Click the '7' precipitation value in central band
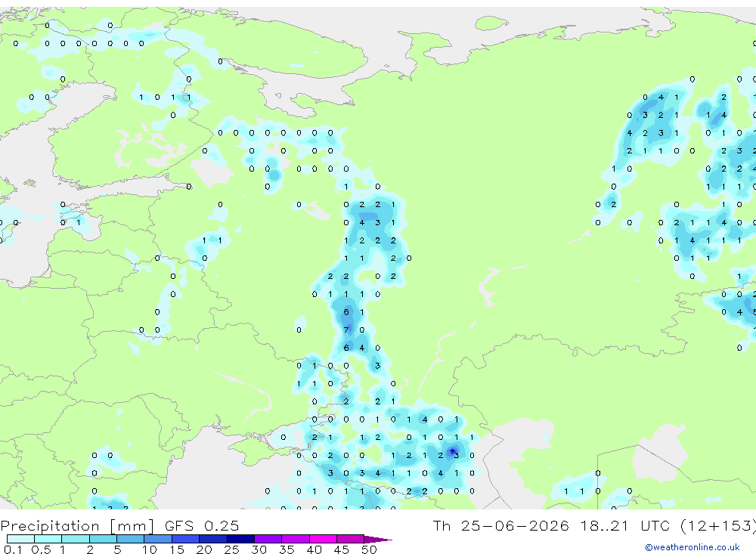This screenshot has width=756, height=554. [345, 330]
